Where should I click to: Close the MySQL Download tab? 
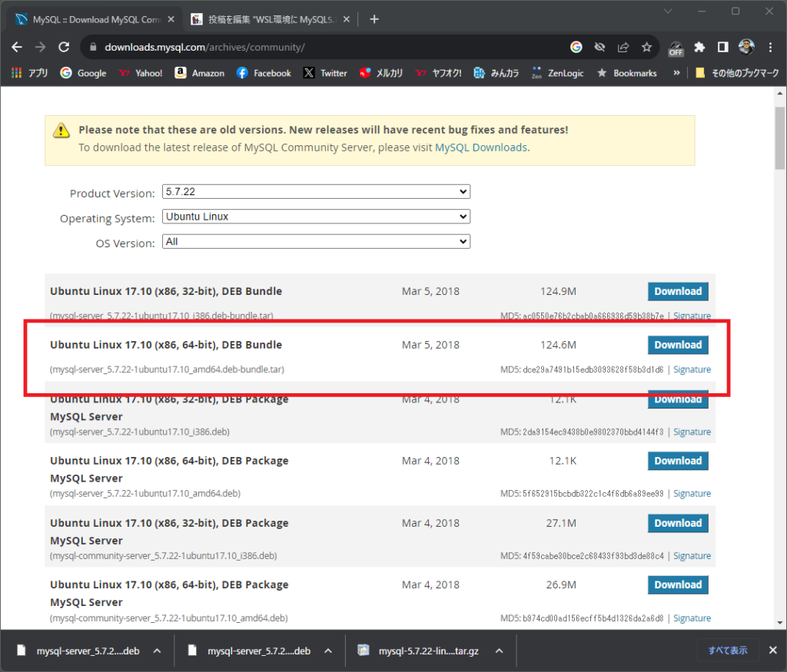click(x=171, y=19)
